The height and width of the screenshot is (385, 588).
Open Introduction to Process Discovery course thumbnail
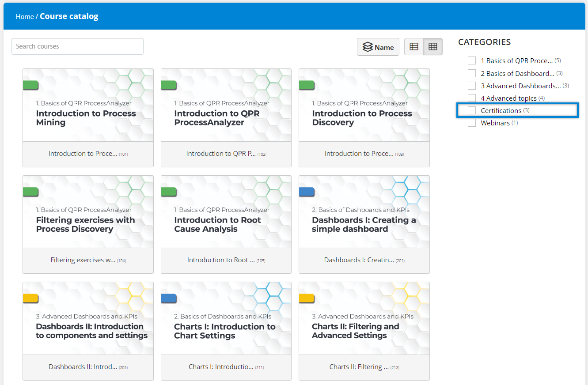pos(364,105)
